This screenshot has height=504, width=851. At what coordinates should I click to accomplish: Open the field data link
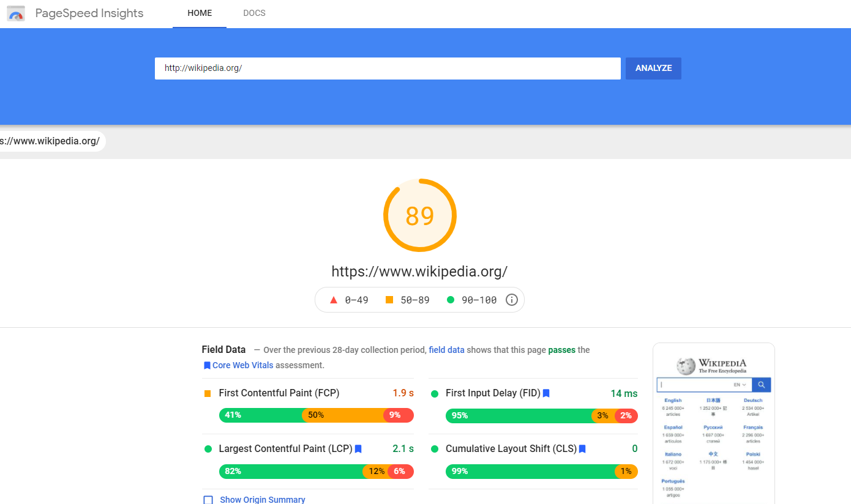coord(446,350)
